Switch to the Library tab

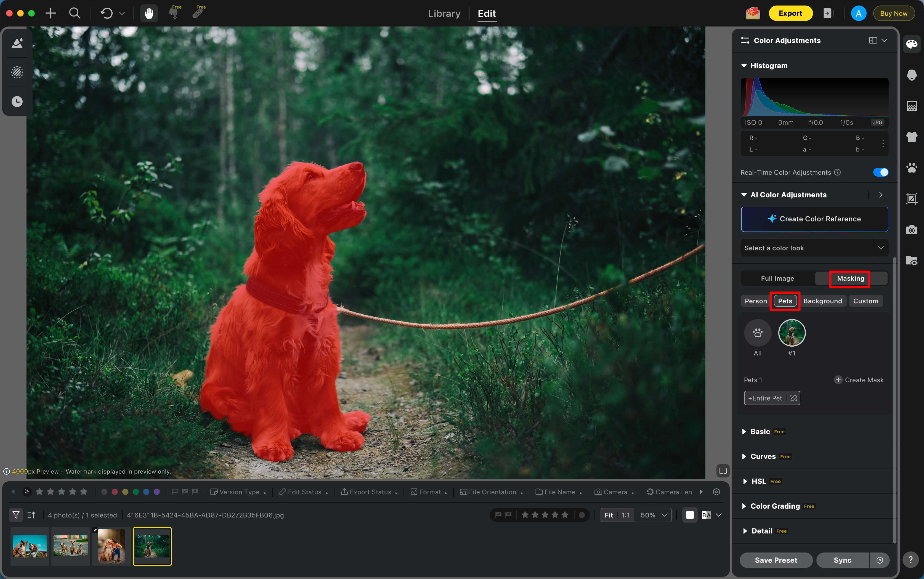pos(444,14)
